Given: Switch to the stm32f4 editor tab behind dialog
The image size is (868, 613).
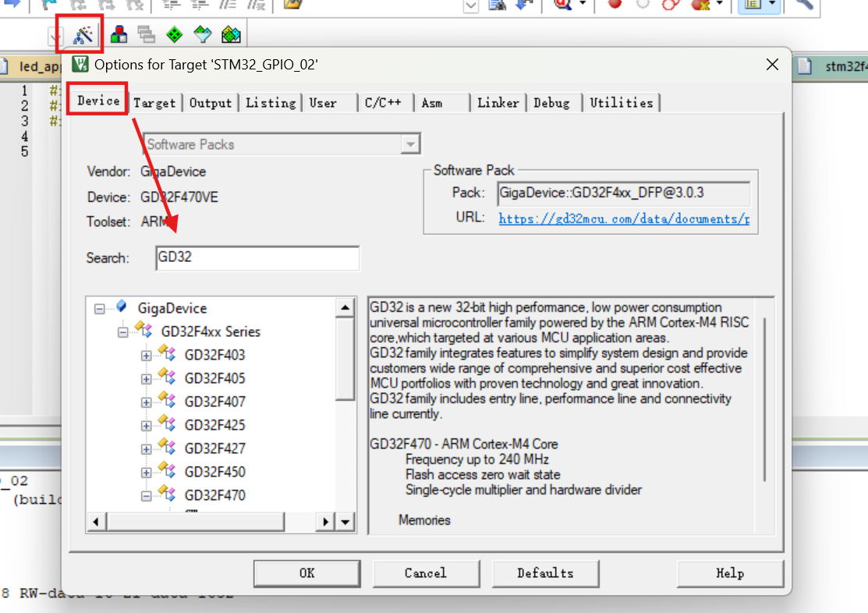Looking at the screenshot, I should pyautogui.click(x=832, y=66).
